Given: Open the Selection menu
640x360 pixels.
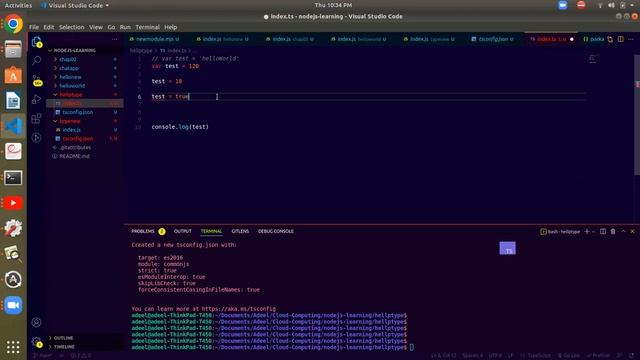Looking at the screenshot, I should click(71, 27).
